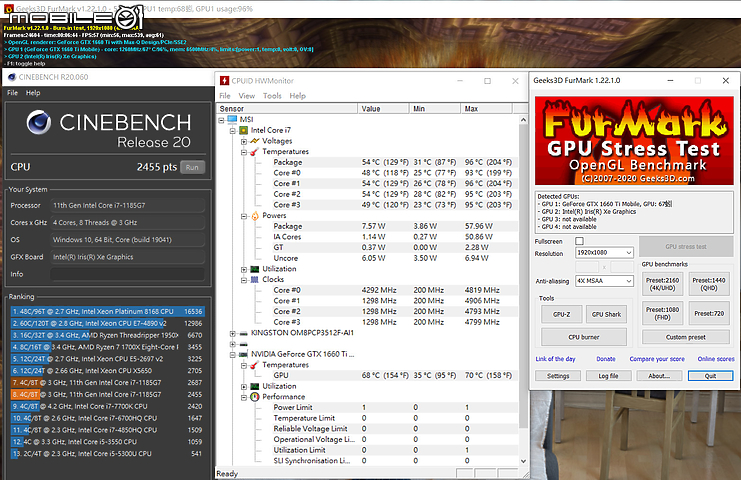Open FurMark Settings
This screenshot has height=480, width=741.
[x=558, y=376]
